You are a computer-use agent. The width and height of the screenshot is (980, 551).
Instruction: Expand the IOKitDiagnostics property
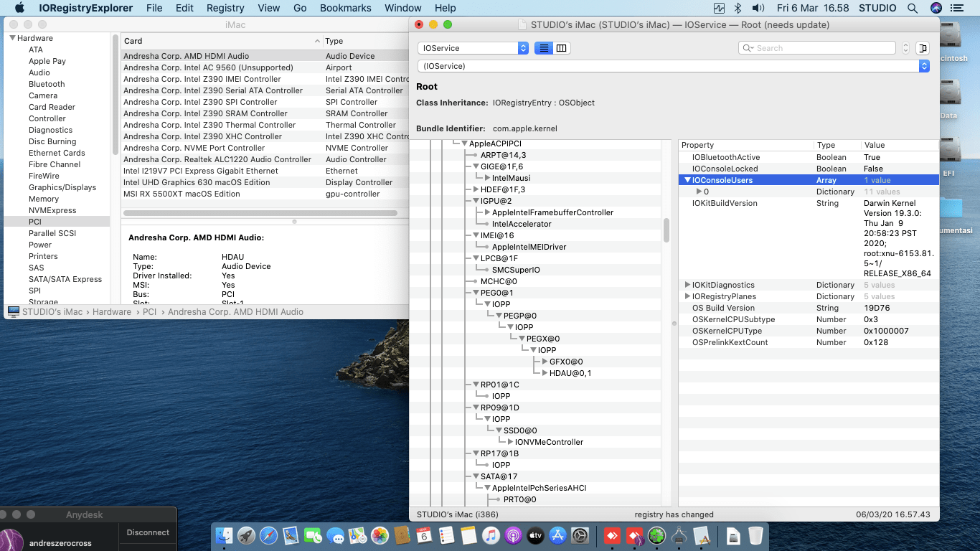[x=688, y=285]
